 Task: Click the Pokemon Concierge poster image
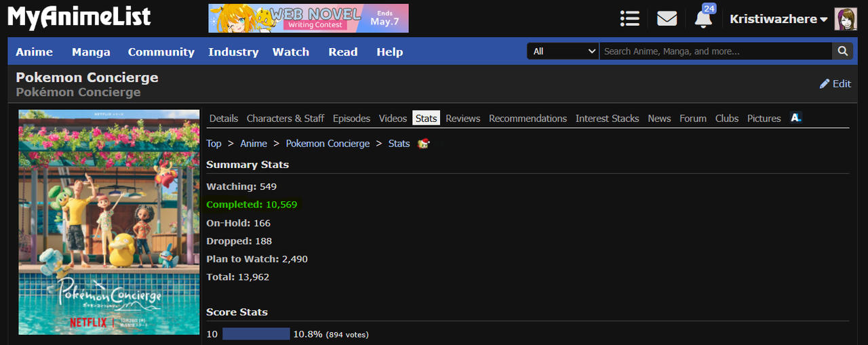click(x=109, y=222)
